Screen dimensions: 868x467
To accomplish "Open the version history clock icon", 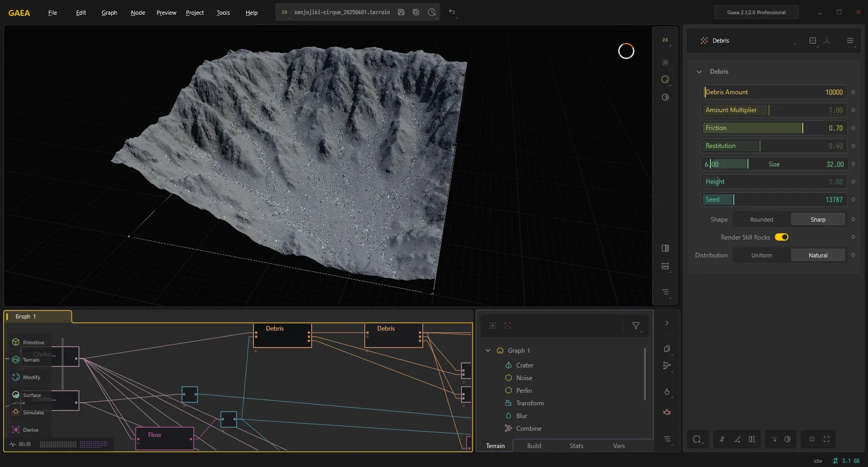I will pyautogui.click(x=431, y=12).
